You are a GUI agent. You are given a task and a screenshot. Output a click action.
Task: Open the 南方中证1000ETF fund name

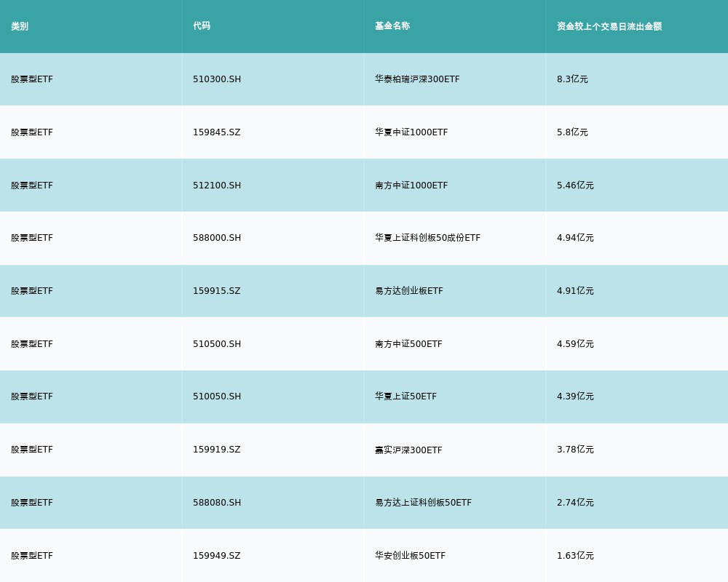point(411,186)
